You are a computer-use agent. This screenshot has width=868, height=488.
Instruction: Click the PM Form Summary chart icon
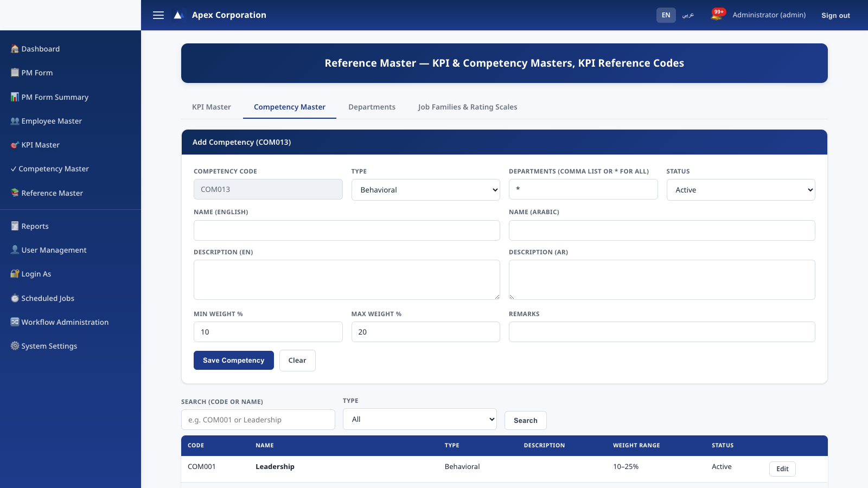[15, 97]
